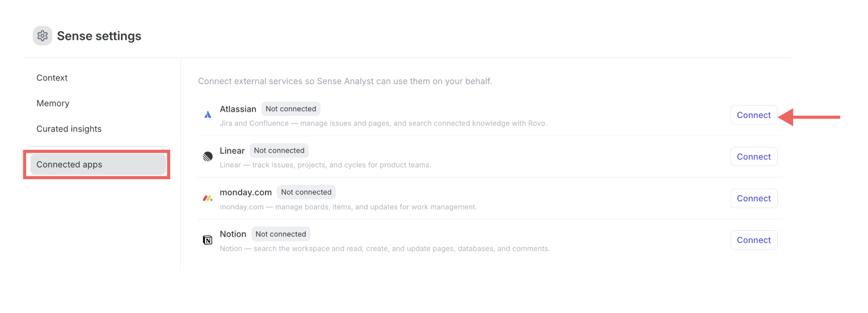The height and width of the screenshot is (313, 868).
Task: Select the Connected apps menu item
Action: (98, 164)
